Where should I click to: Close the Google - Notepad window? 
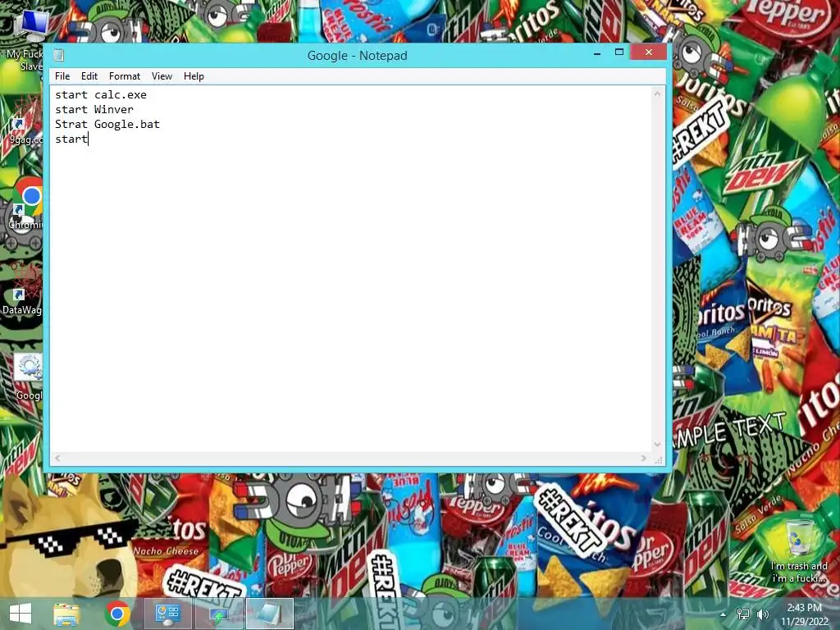tap(649, 52)
